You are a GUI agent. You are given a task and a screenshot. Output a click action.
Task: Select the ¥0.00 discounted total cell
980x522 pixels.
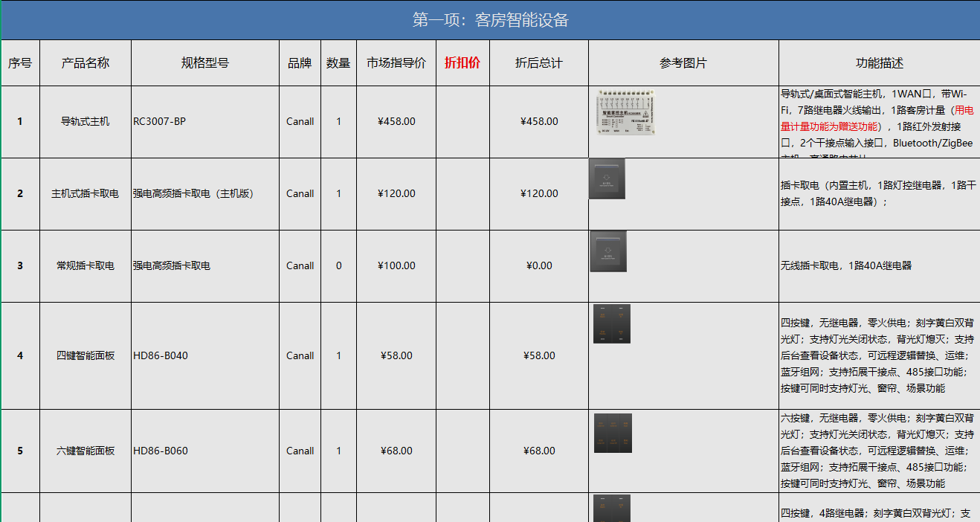538,266
